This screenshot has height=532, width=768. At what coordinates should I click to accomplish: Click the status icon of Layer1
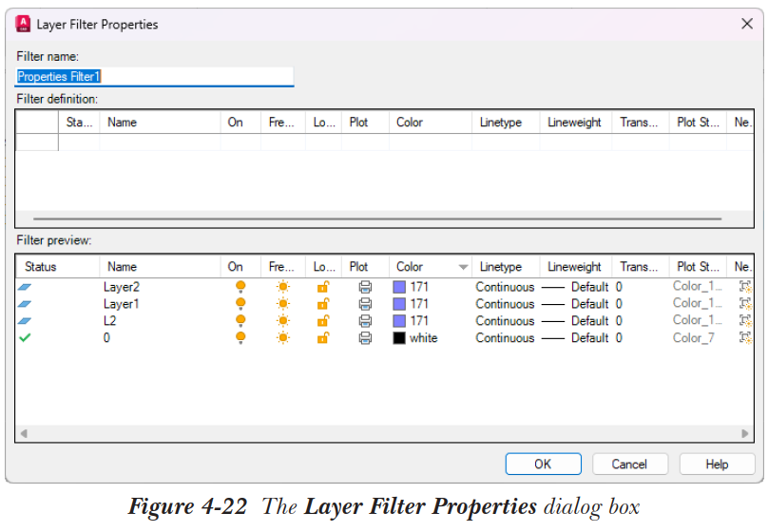25,304
